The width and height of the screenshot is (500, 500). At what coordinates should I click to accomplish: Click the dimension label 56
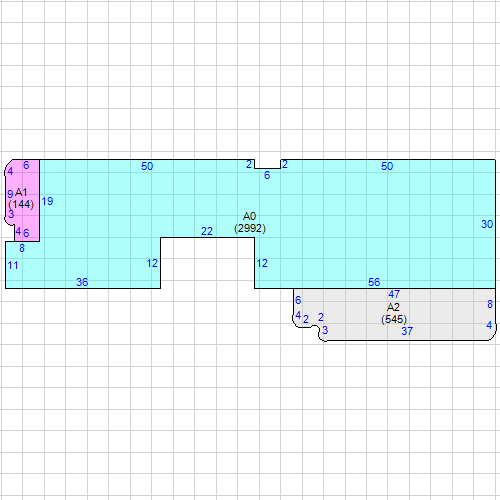(374, 282)
